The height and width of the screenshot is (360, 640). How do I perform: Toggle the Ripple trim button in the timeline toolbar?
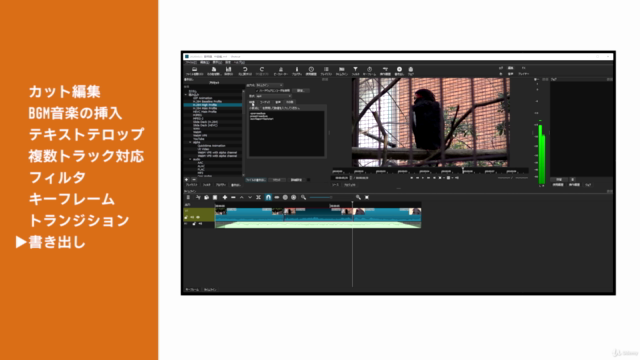[285, 198]
